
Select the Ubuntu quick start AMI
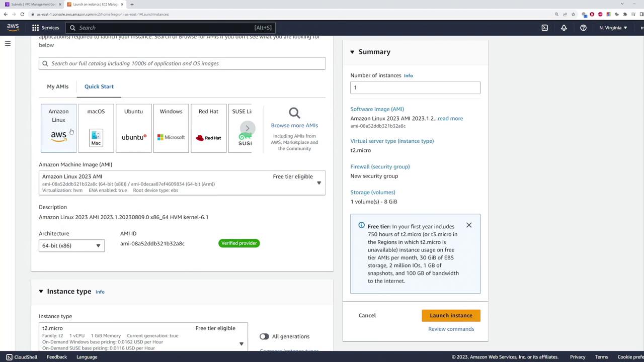click(133, 128)
